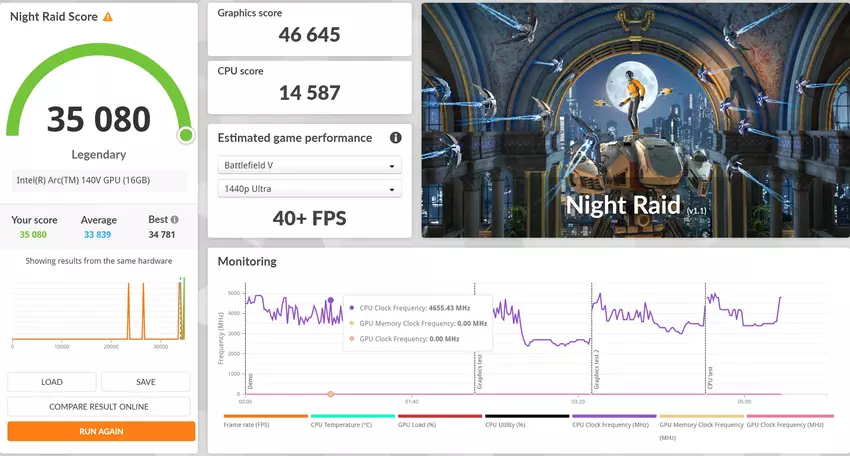Click the orange data point on the graph baseline
Screen dimensions: 850x456
pos(330,394)
